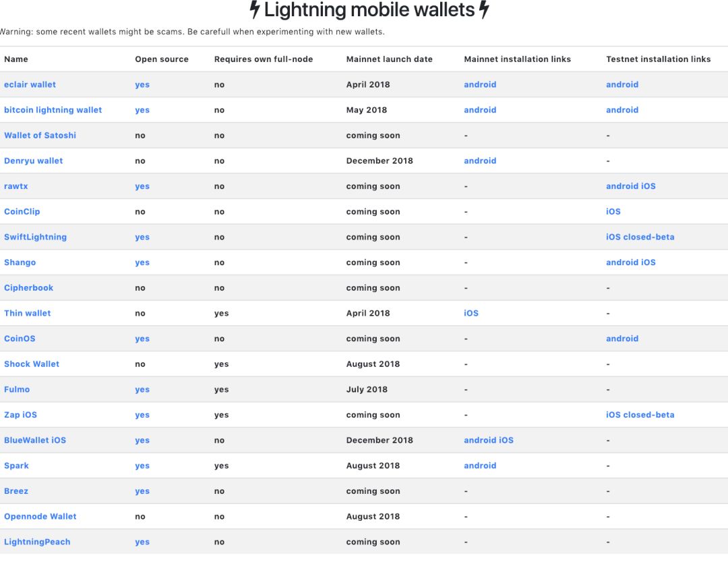Open Breez open source 'yes' link
The image size is (728, 566).
tap(142, 491)
